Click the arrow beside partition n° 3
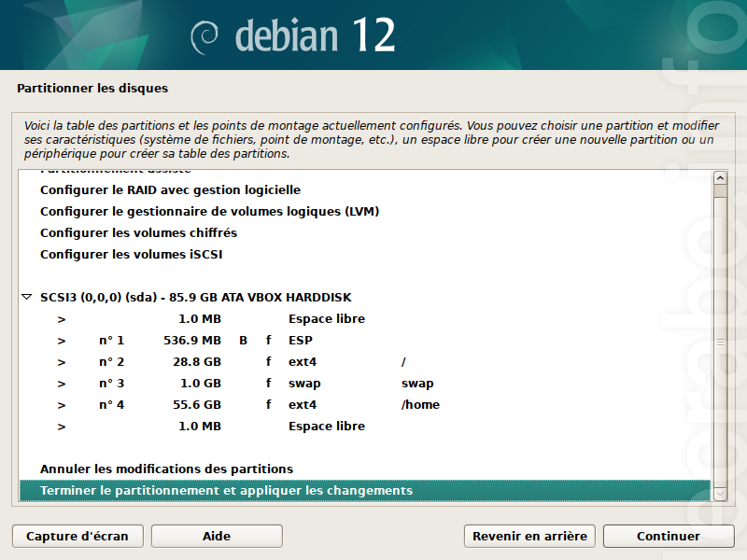 pos(61,384)
